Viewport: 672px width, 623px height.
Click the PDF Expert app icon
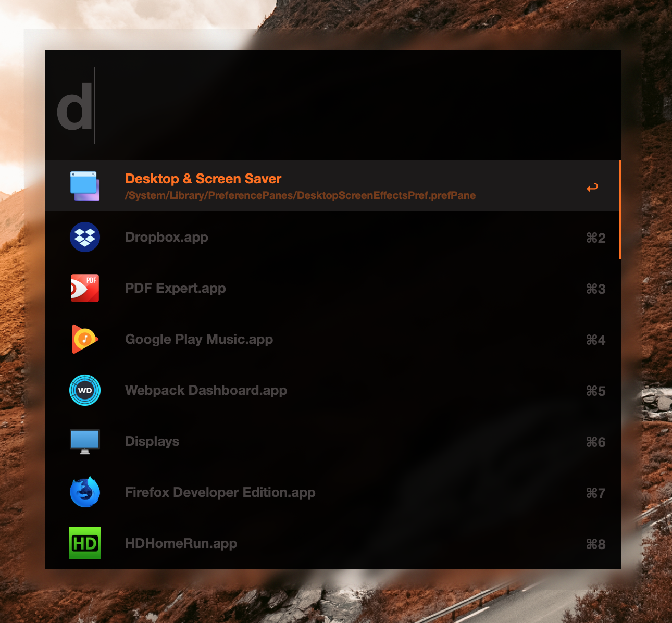pyautogui.click(x=85, y=288)
